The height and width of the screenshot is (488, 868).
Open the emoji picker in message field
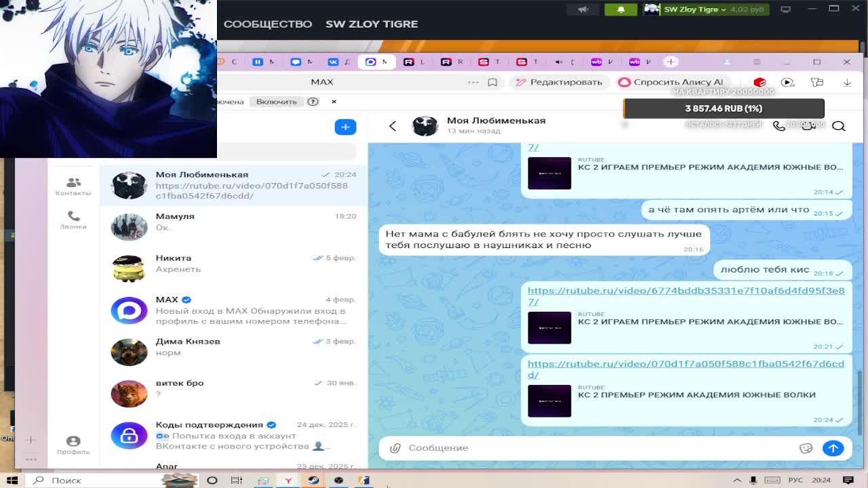tap(806, 448)
